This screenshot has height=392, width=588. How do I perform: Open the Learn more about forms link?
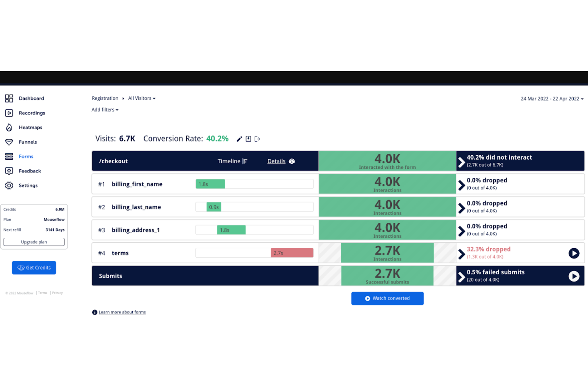coord(122,312)
